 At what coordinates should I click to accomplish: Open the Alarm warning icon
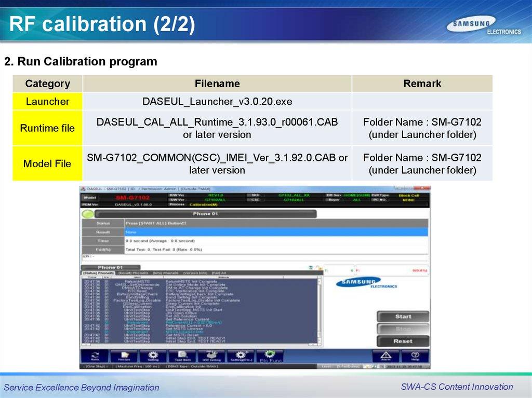(x=386, y=356)
